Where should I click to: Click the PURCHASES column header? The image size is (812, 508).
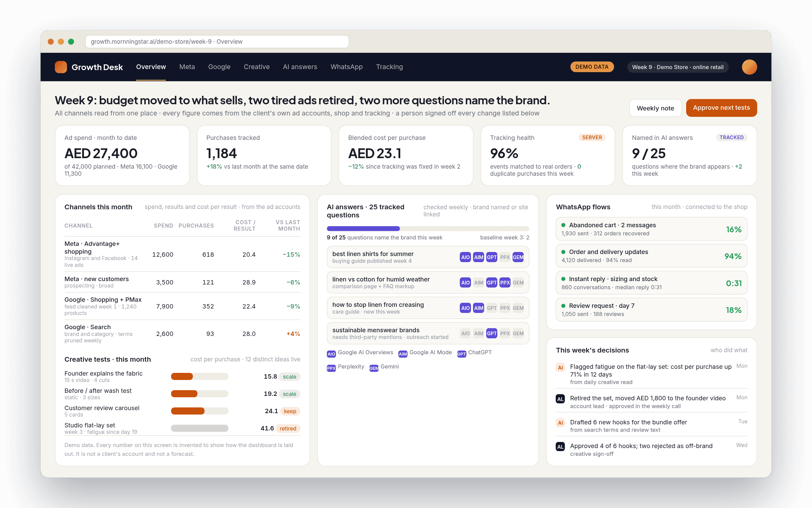click(196, 226)
